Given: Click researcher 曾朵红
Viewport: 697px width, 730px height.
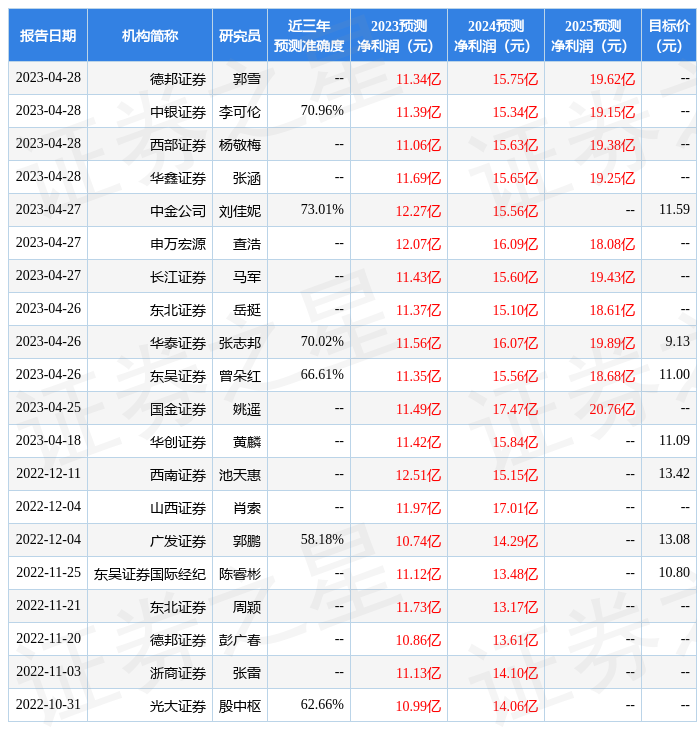Looking at the screenshot, I should pyautogui.click(x=240, y=376).
